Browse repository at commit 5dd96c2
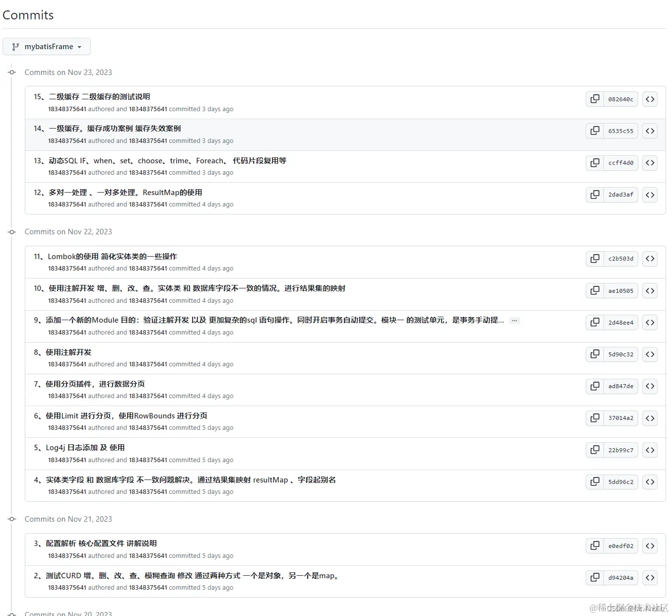 (x=650, y=482)
